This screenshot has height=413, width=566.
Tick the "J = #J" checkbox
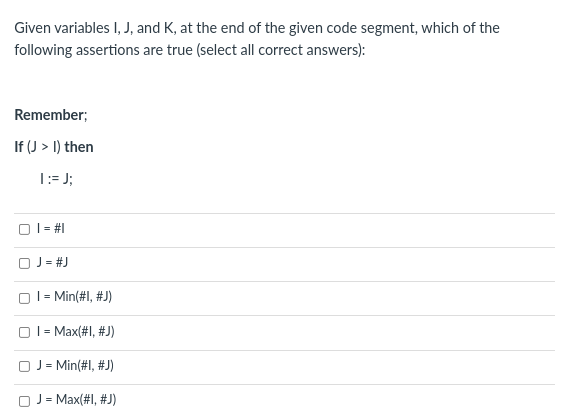24,263
